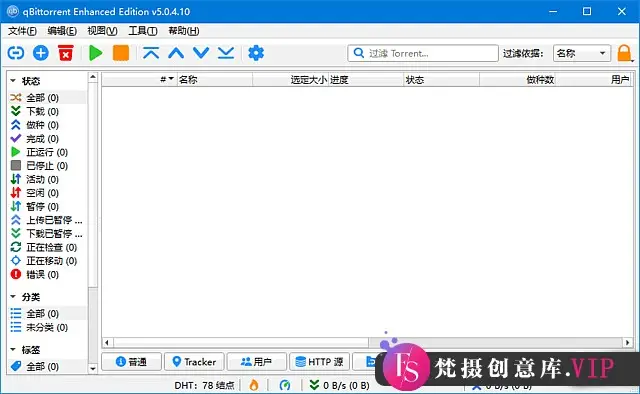
Task: Move torrent up in queue
Action: (176, 53)
